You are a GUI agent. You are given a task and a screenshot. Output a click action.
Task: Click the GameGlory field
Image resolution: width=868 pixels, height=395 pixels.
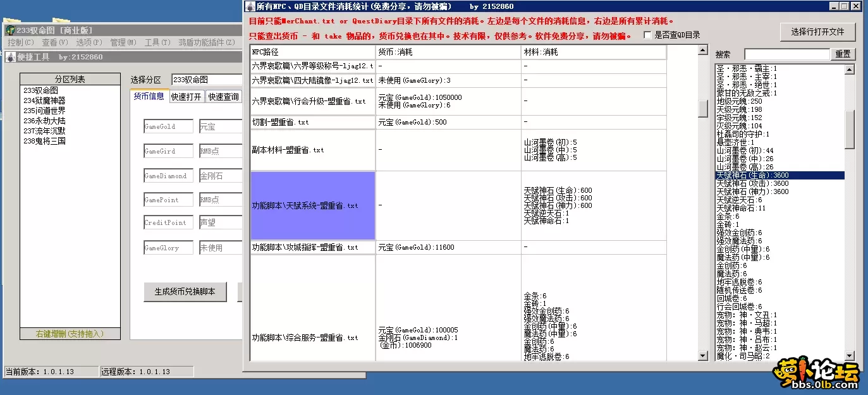168,248
